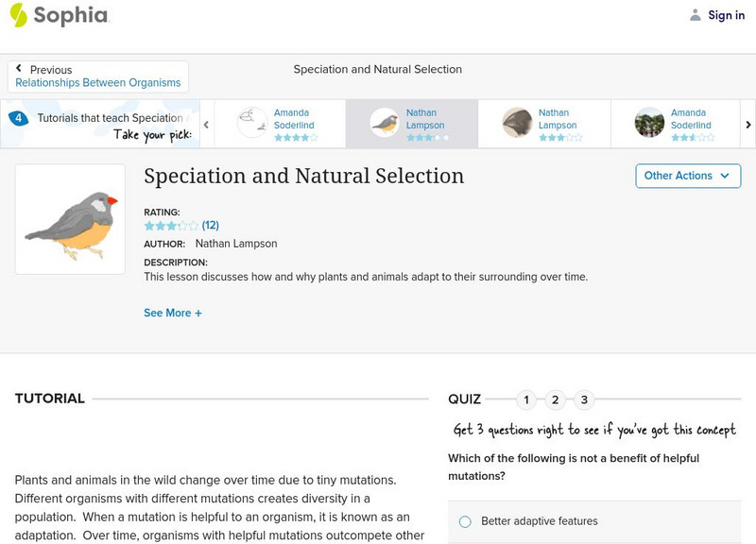Open the Other Actions dropdown
Screen dimensions: 756x544
687,176
